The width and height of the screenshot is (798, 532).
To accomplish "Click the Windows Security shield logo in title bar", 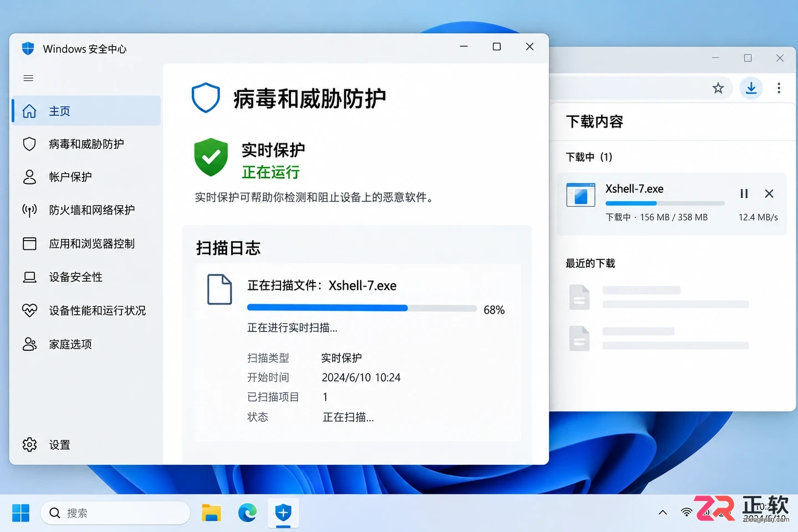I will [x=28, y=49].
